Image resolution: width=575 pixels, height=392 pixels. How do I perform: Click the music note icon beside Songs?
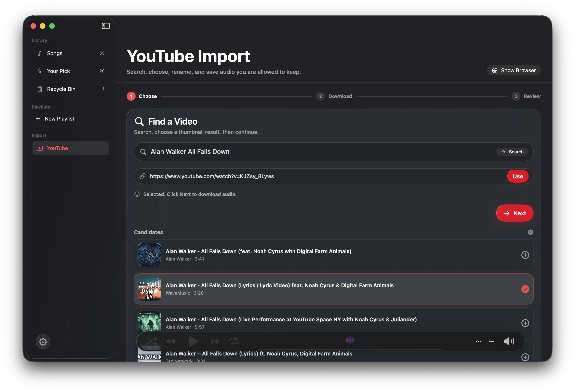coord(40,53)
